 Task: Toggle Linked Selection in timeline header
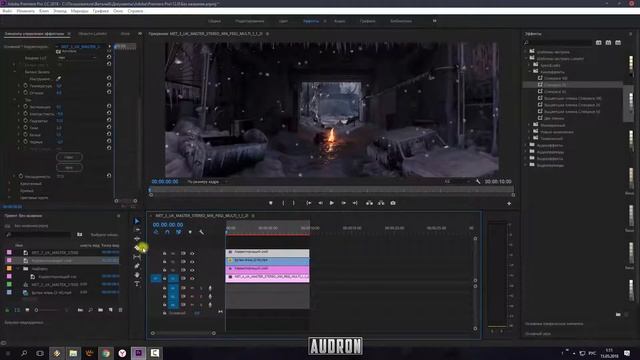pos(179,232)
